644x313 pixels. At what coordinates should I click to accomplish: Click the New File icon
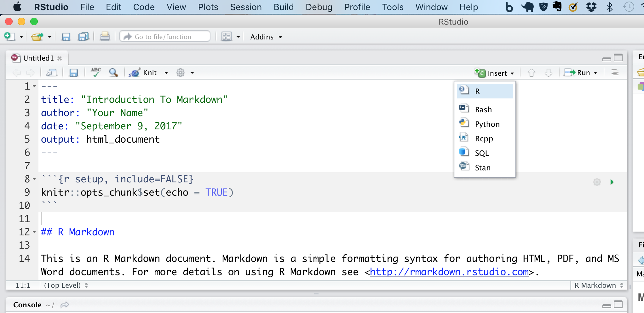click(x=9, y=37)
